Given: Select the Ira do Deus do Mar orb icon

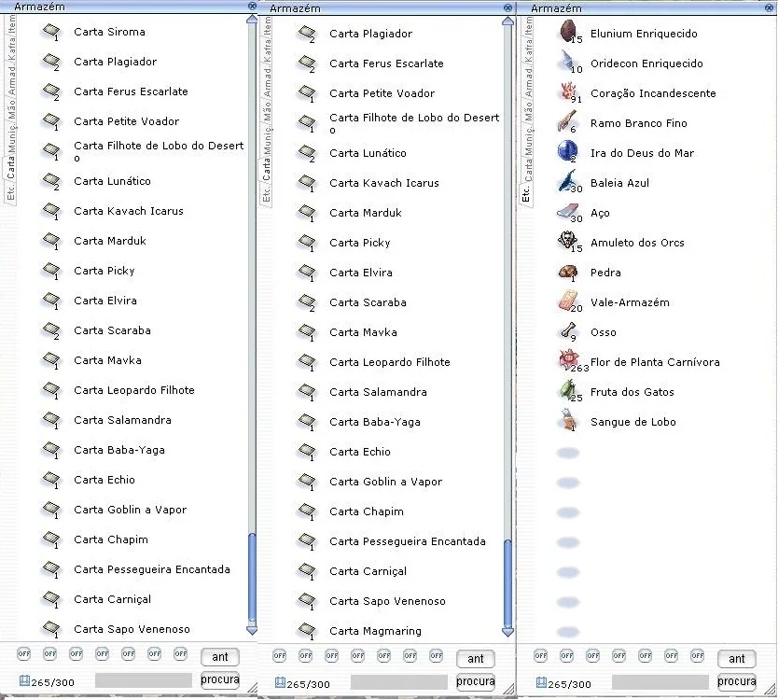Looking at the screenshot, I should click(x=567, y=151).
